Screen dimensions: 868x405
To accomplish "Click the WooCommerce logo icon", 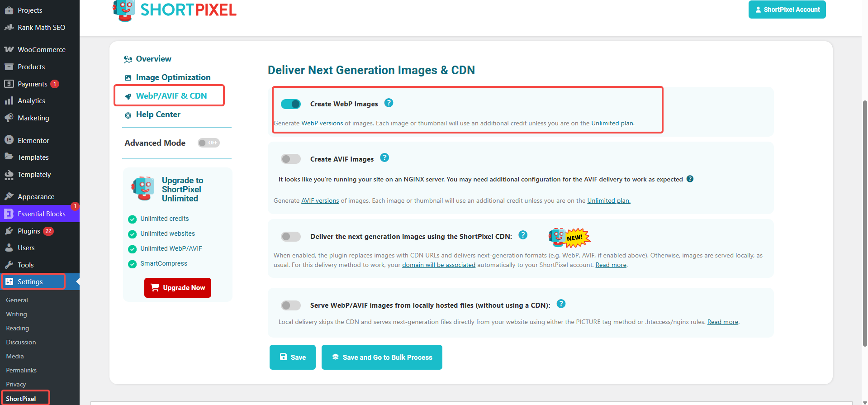I will [9, 49].
